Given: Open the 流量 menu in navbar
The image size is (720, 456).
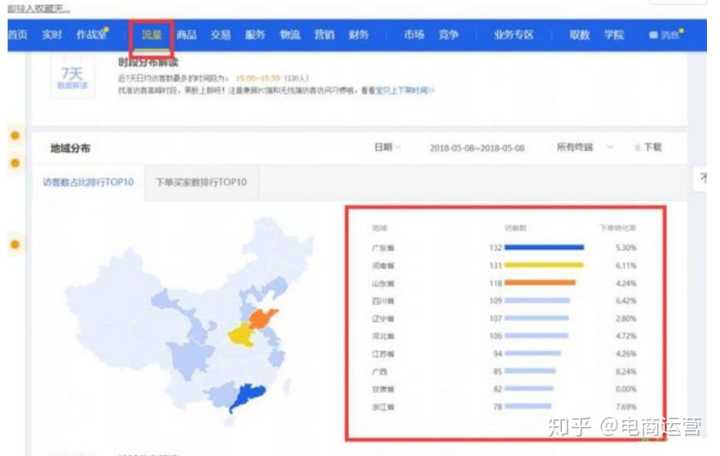Looking at the screenshot, I should (x=151, y=35).
